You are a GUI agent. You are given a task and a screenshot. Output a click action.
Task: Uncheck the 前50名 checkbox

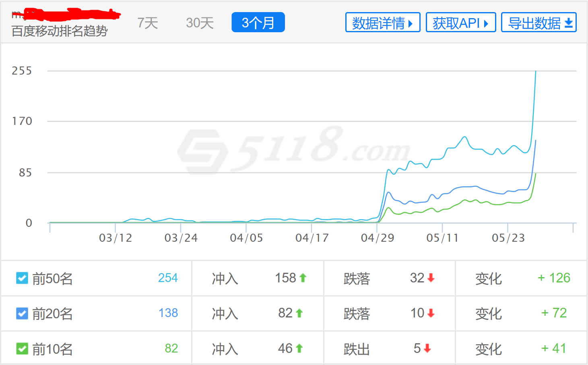pos(22,278)
